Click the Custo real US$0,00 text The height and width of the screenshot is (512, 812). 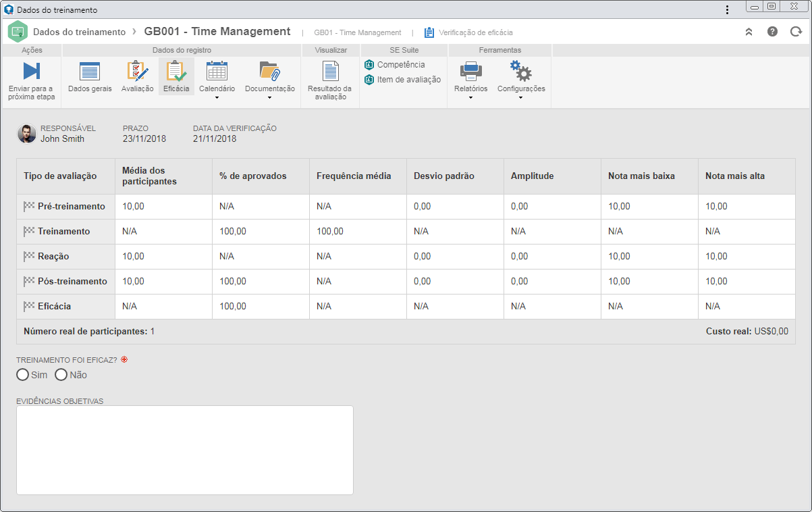[x=747, y=332]
